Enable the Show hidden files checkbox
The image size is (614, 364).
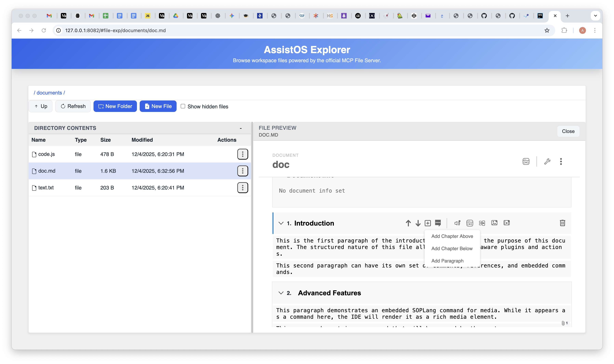(183, 106)
